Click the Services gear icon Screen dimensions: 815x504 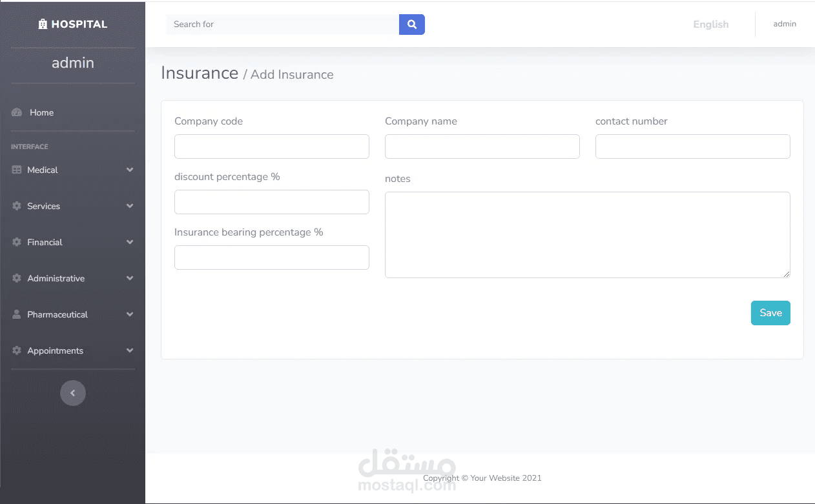point(17,206)
